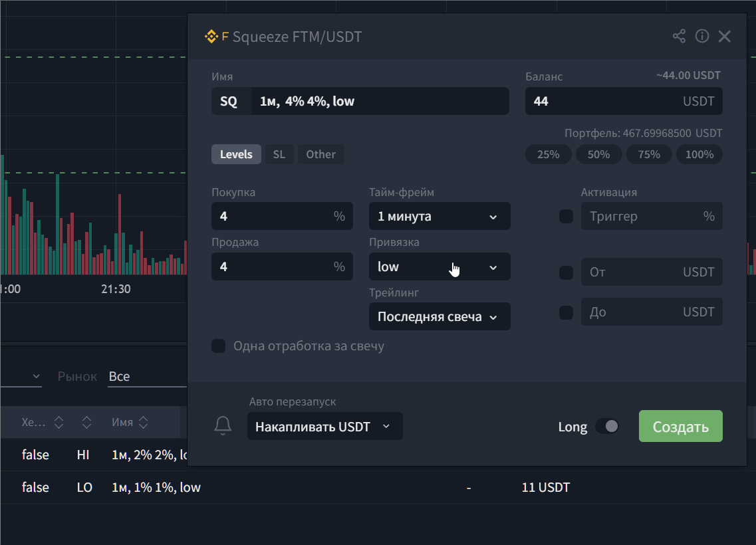Click the Баланс amount input field
756x545 pixels.
[598, 102]
